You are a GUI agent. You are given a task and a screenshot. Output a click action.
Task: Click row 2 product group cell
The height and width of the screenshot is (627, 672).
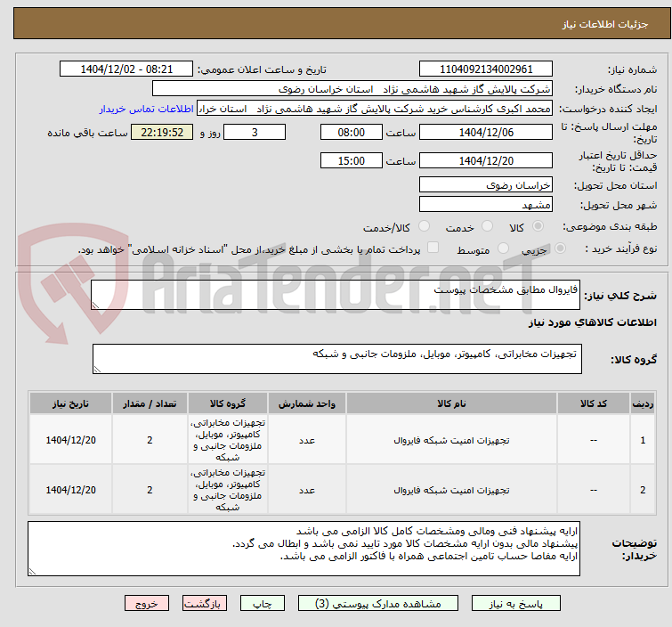tap(228, 490)
